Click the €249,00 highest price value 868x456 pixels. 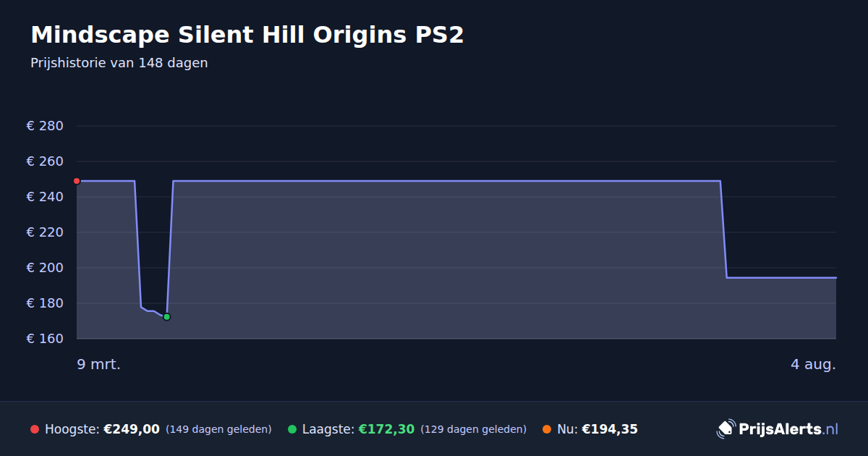coord(132,429)
